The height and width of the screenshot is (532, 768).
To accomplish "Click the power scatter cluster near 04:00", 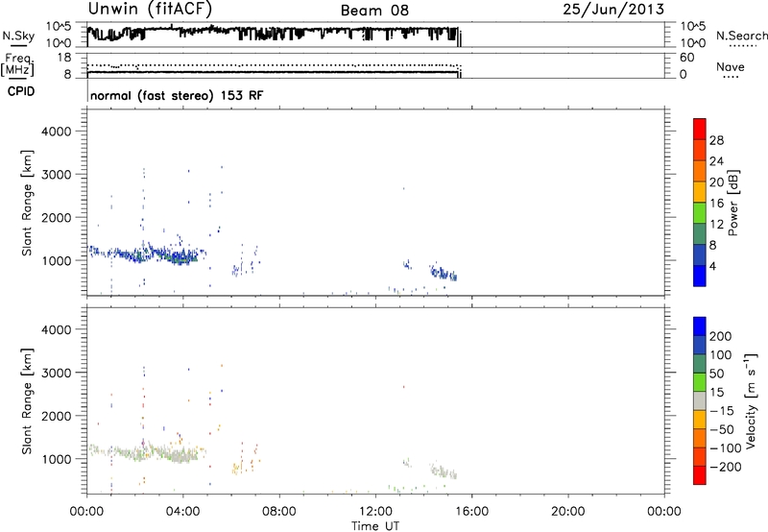I will [x=181, y=256].
